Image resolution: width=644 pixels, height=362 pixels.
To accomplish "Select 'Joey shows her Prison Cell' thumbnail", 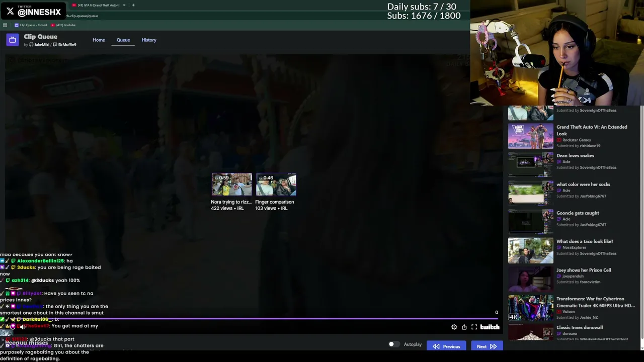I will [530, 280].
